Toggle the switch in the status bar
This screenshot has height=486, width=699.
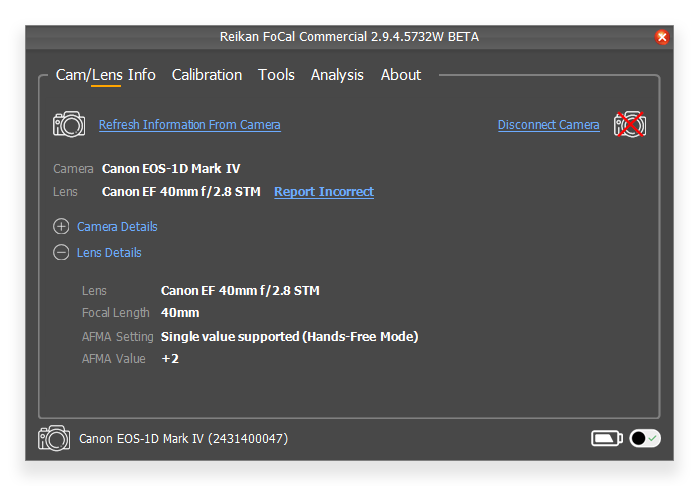coord(645,438)
